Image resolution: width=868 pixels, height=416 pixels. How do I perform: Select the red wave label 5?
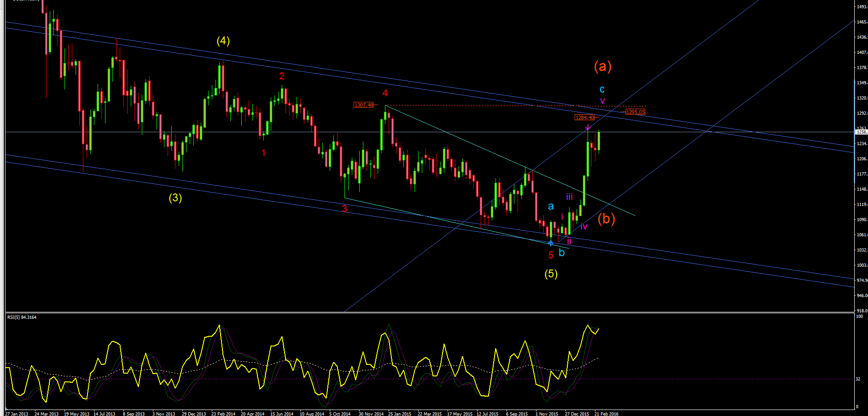pos(551,255)
